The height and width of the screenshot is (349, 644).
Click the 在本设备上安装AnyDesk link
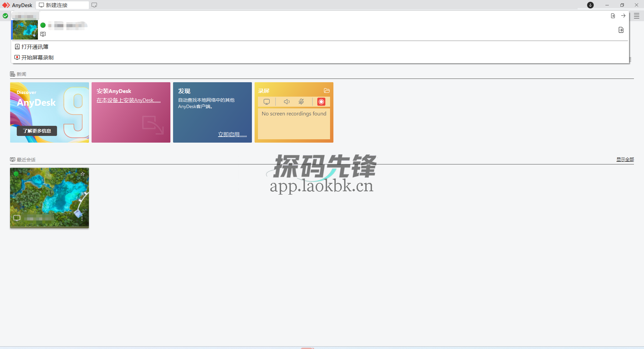128,100
